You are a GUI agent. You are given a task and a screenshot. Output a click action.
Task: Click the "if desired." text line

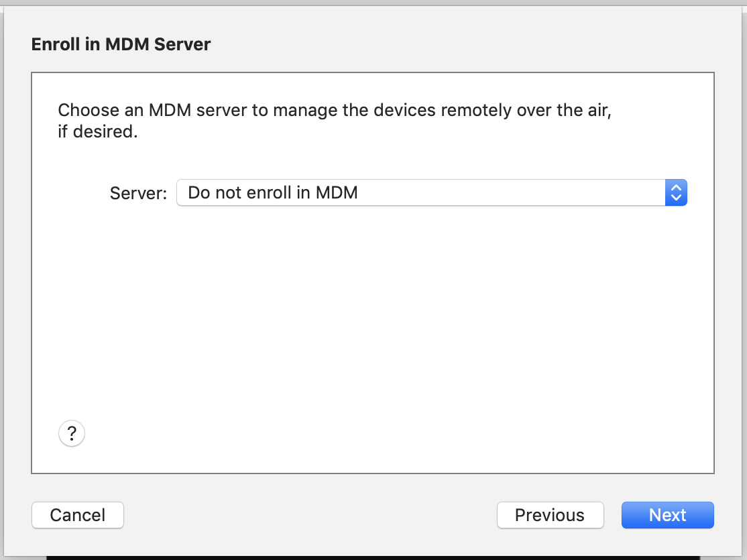point(97,131)
